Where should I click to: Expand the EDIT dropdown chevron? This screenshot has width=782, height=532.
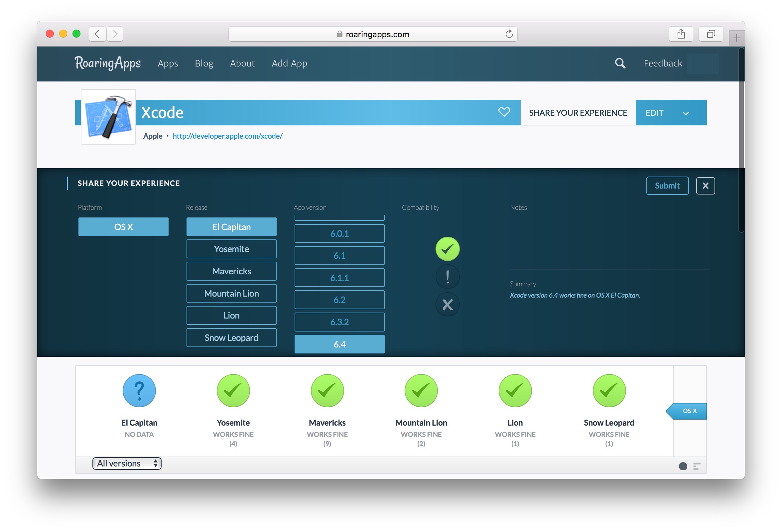coord(686,113)
